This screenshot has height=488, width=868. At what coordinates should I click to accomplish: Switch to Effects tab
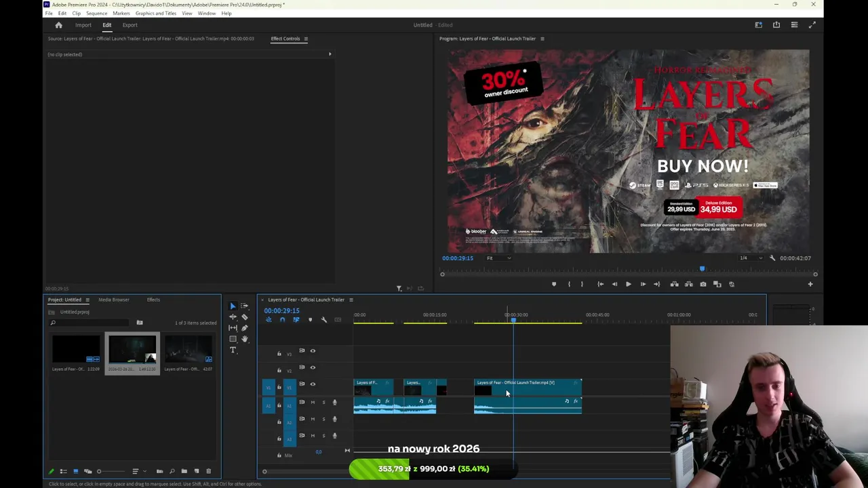coord(153,300)
